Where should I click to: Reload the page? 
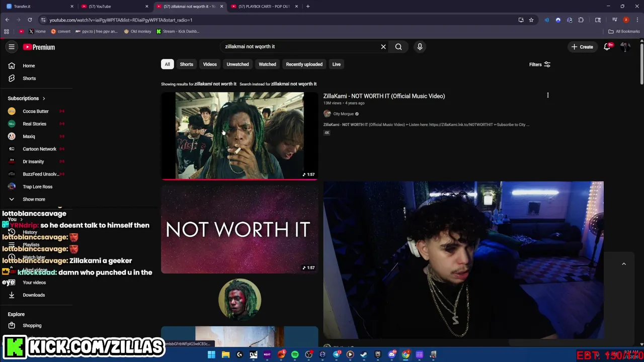tap(30, 20)
